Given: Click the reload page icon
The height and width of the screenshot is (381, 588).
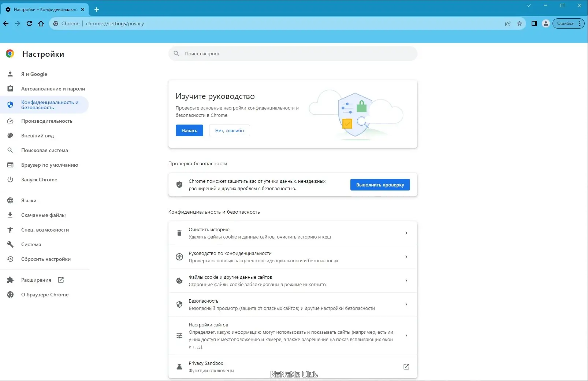Looking at the screenshot, I should (29, 23).
